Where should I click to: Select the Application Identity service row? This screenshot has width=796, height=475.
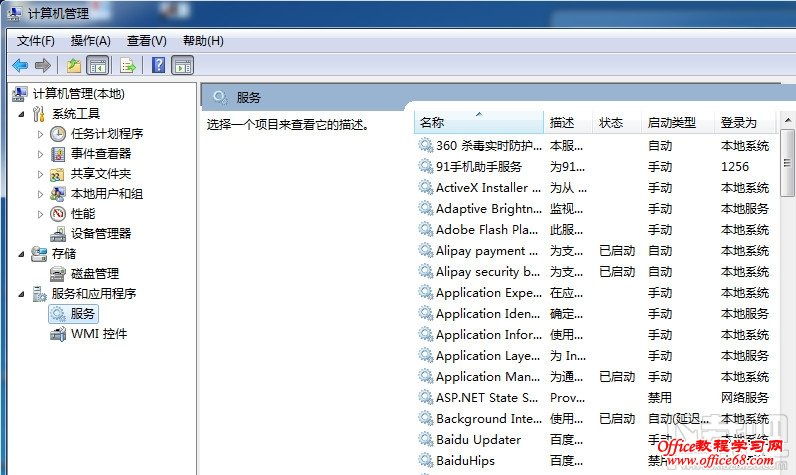(x=595, y=314)
